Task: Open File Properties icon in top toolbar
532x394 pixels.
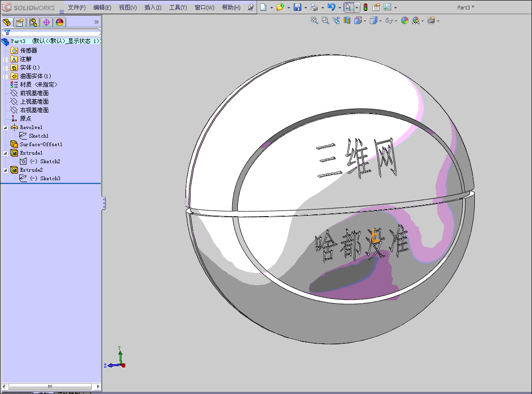Action: pyautogui.click(x=376, y=7)
